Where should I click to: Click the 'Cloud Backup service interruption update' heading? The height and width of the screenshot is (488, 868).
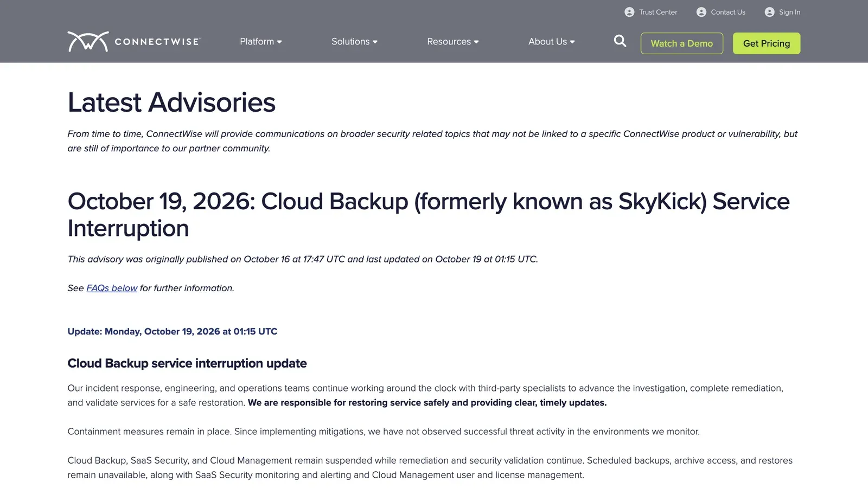(187, 363)
